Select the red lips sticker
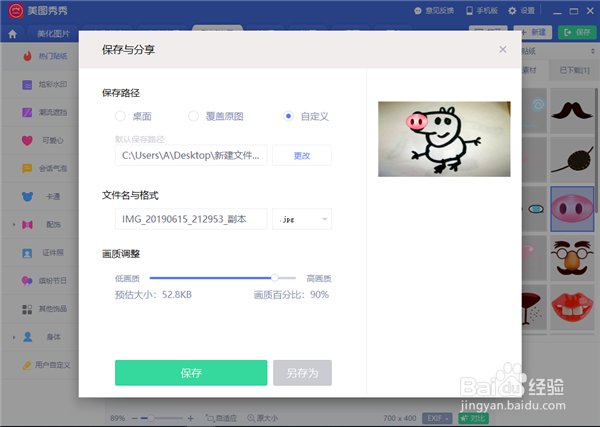The height and width of the screenshot is (427, 600). 572,307
